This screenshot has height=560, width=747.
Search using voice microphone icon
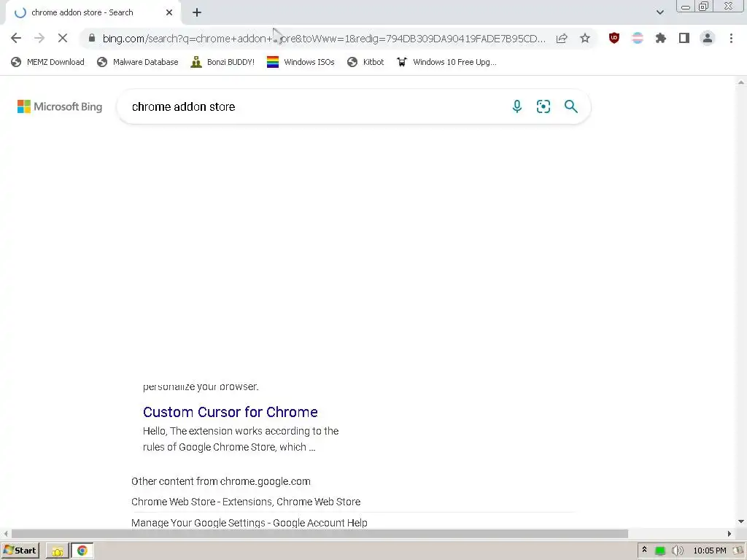tap(517, 106)
